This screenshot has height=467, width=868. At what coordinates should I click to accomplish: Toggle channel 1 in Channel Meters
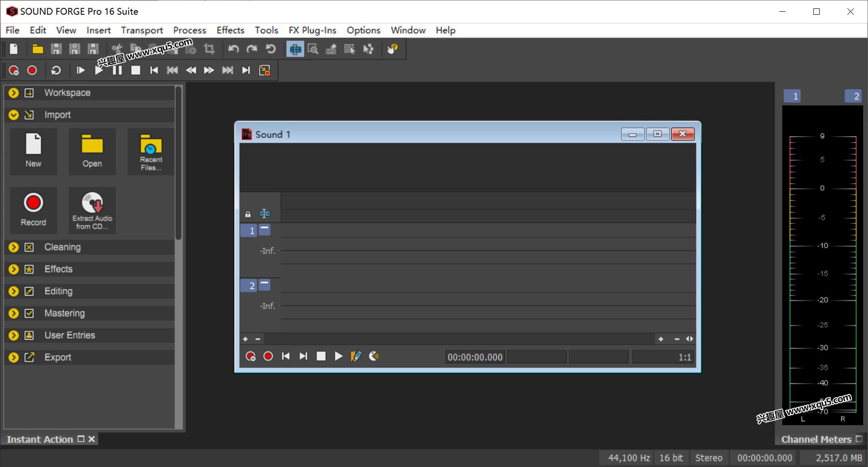792,96
